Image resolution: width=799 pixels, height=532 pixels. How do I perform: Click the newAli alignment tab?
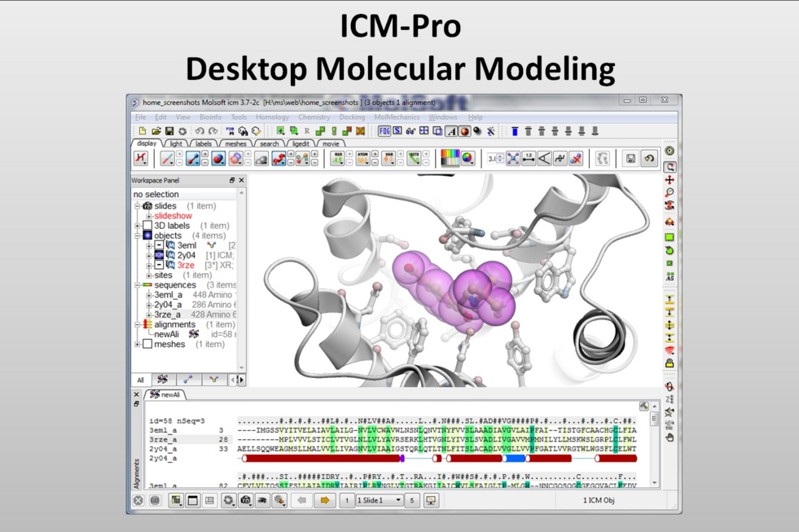[x=165, y=394]
